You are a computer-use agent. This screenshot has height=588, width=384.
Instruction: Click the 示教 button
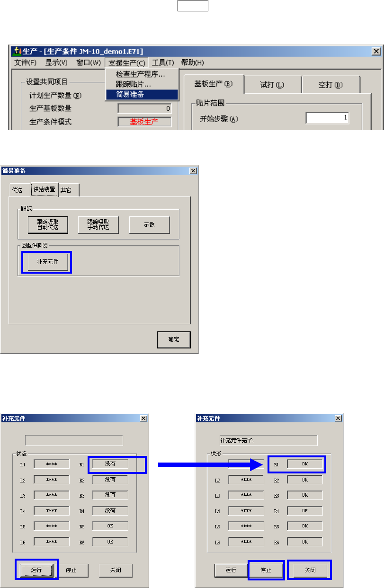[x=149, y=224]
